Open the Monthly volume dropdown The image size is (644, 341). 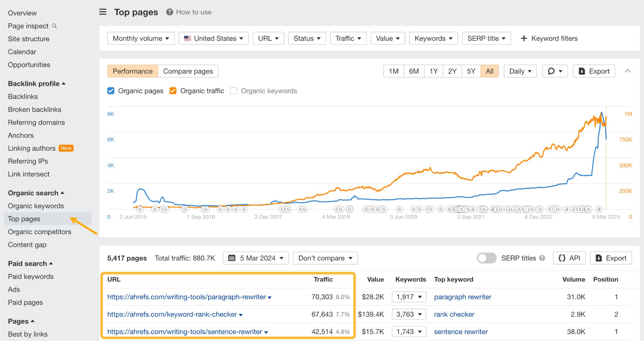[x=141, y=38]
